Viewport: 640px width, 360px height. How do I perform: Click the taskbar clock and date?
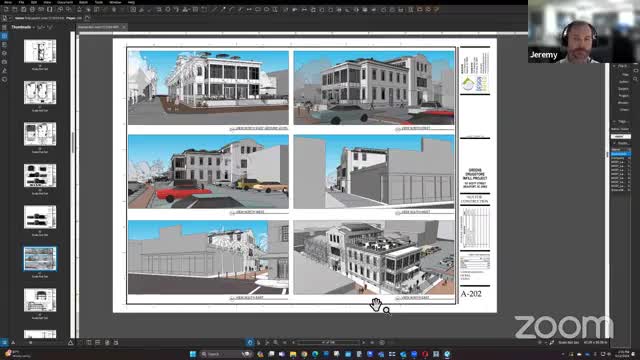623,354
